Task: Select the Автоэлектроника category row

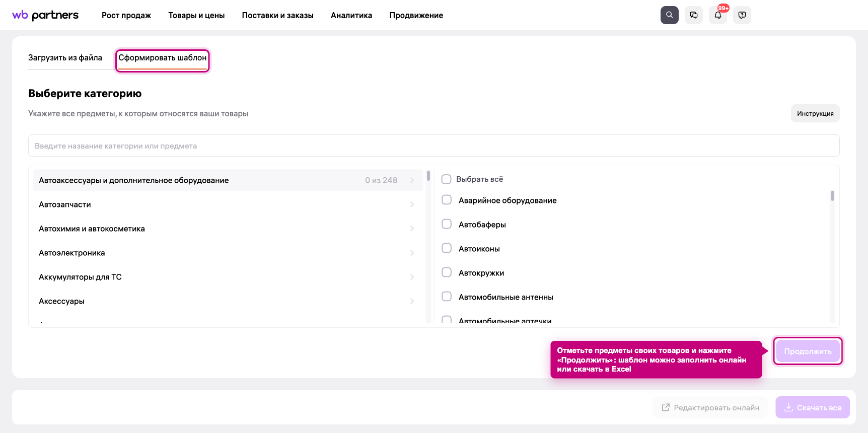Action: pos(228,253)
